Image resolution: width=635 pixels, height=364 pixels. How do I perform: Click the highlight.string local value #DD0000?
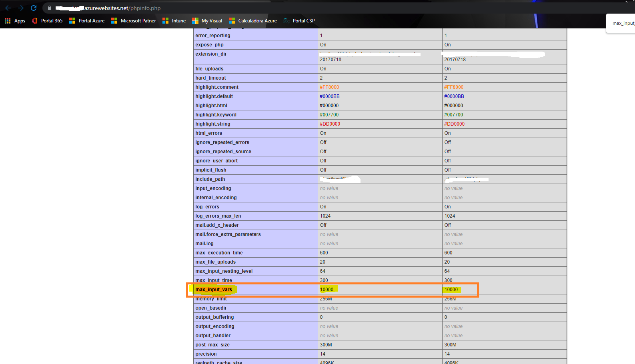tap(330, 124)
